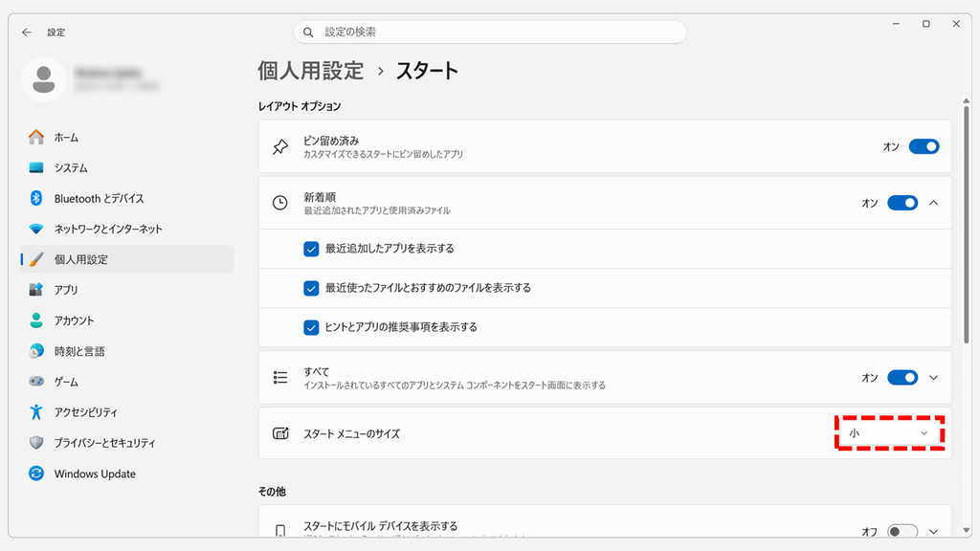Go to Bluetooth とデバイス

[x=127, y=198]
